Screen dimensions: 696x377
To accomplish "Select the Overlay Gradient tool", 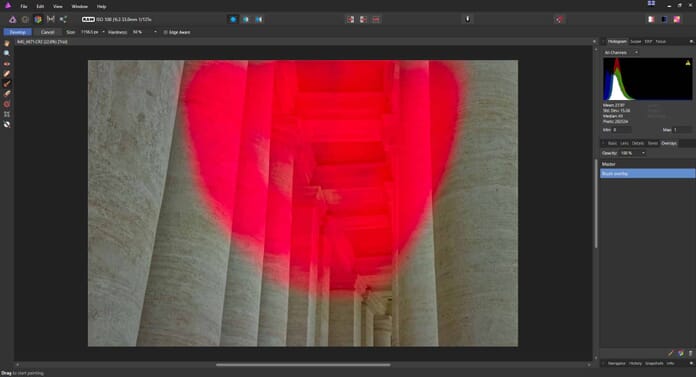I will pyautogui.click(x=7, y=104).
